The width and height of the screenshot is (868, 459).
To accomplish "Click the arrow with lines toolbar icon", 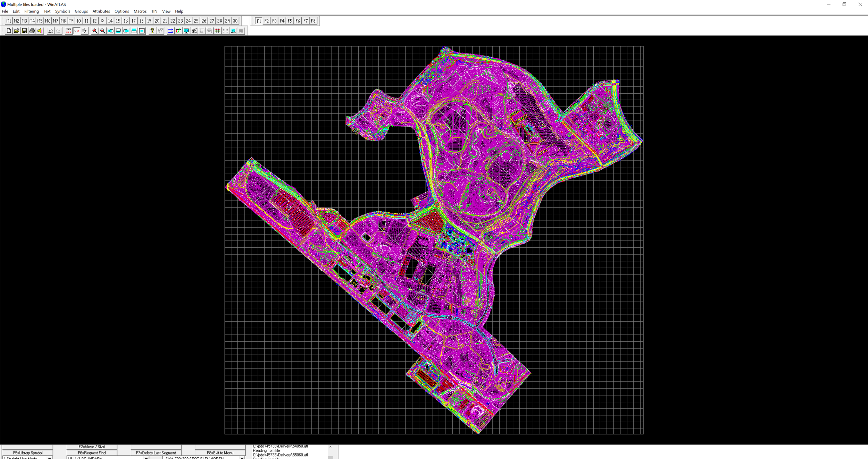I will 84,31.
